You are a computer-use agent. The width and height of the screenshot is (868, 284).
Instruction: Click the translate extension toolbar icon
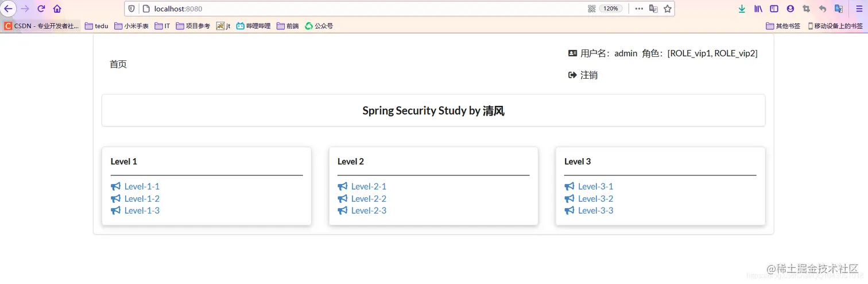click(839, 9)
